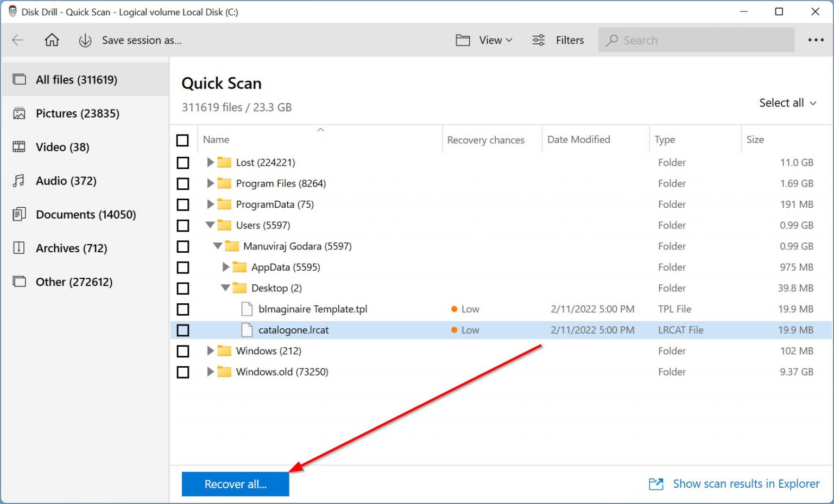Expand the Lost folder tree arrow
Viewport: 834px width, 504px height.
point(210,162)
